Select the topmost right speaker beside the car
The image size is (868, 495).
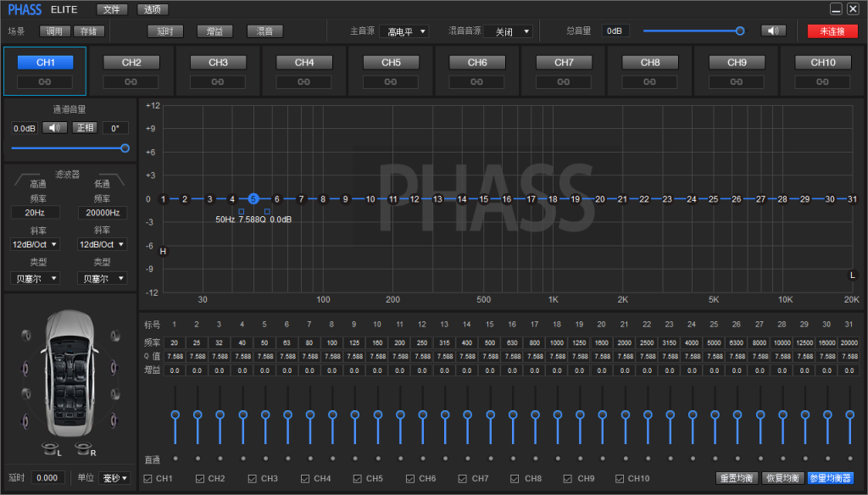[x=115, y=335]
